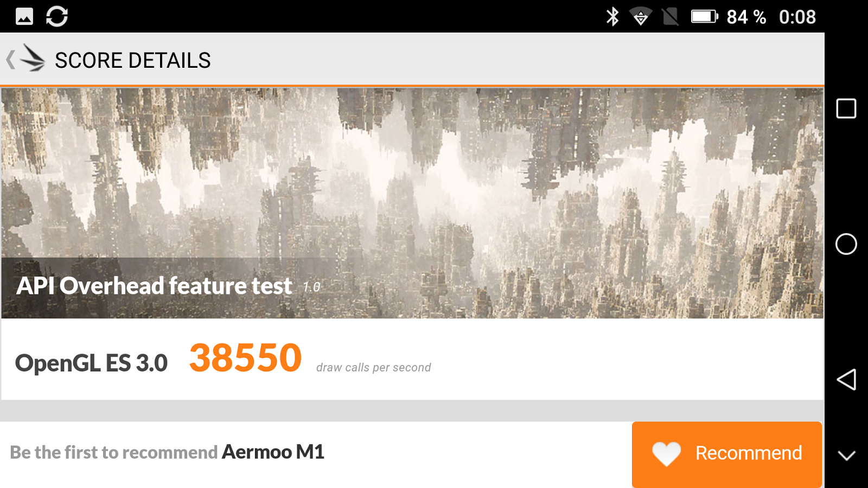Collapse the navigation bar with the down chevron

point(846,455)
